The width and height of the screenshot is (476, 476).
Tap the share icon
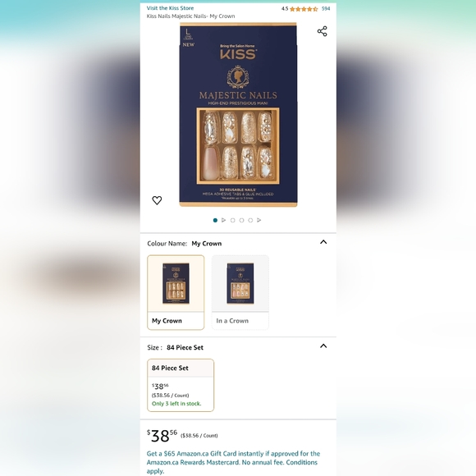(x=322, y=31)
